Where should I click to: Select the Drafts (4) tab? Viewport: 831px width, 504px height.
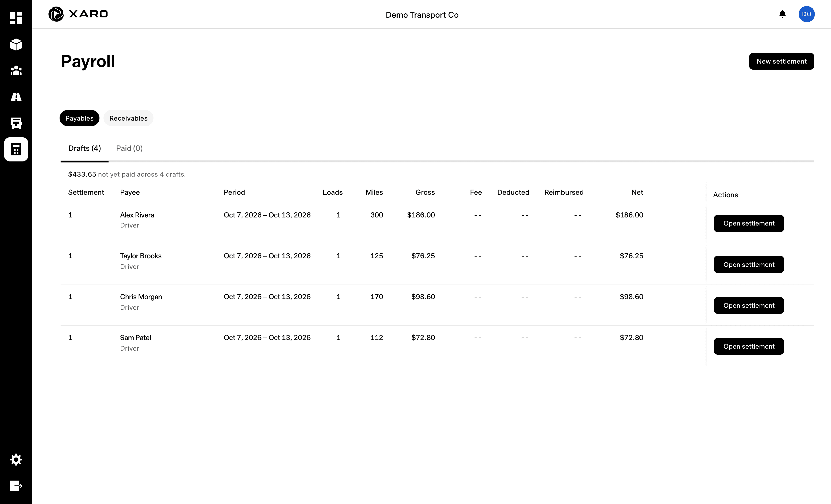pyautogui.click(x=84, y=148)
